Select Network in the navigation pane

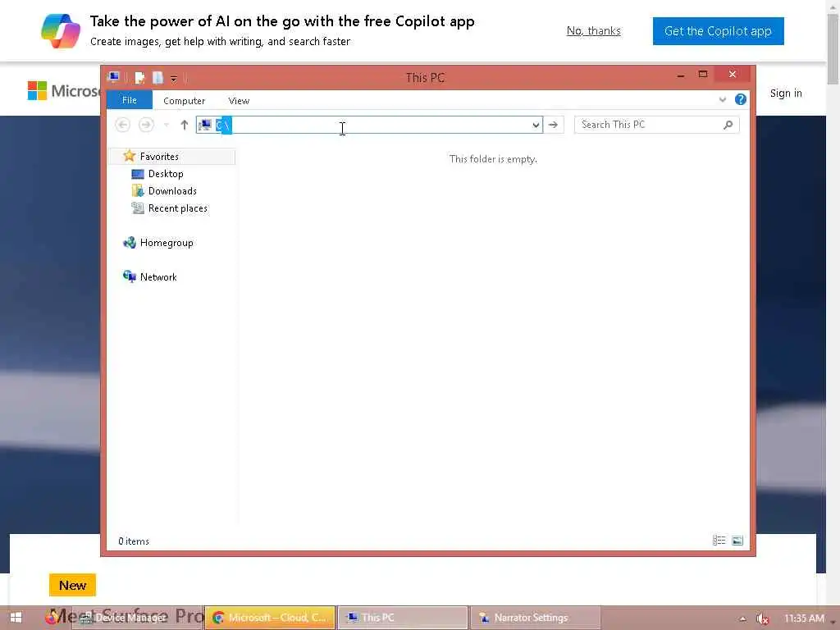(158, 277)
